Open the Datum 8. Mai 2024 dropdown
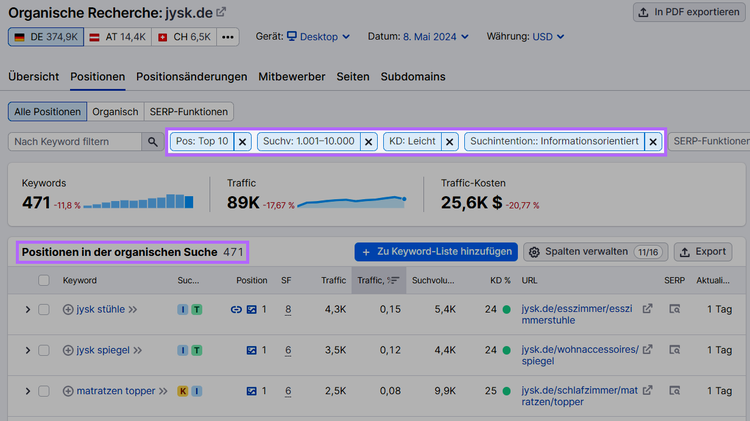Viewport: 750px width, 421px height. tap(435, 37)
